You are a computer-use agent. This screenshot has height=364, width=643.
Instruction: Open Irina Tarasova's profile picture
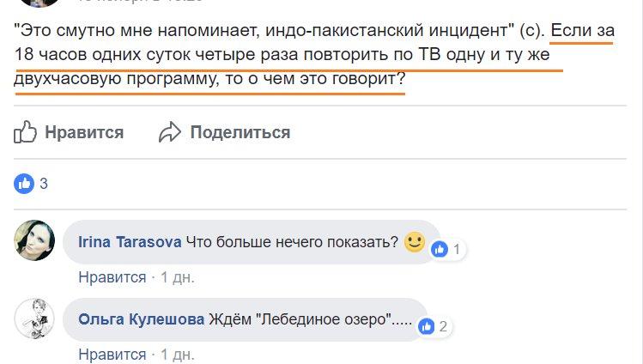tap(35, 241)
